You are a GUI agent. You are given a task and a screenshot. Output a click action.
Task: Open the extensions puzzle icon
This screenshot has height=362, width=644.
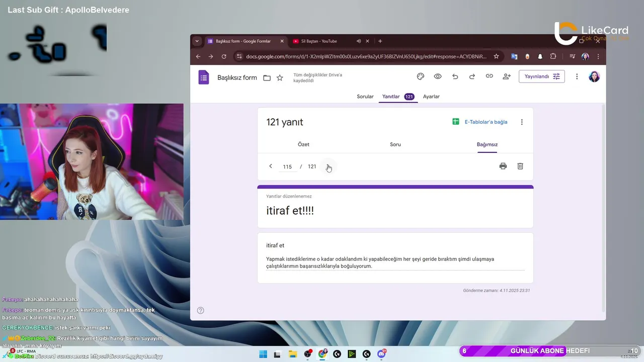[553, 56]
